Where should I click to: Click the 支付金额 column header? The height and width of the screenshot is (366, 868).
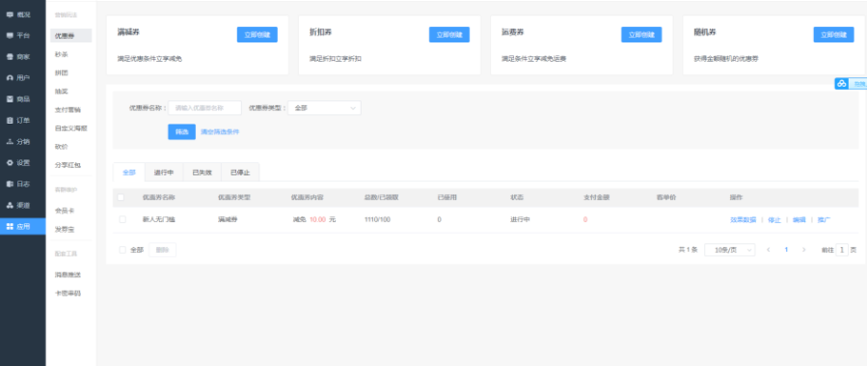(597, 197)
